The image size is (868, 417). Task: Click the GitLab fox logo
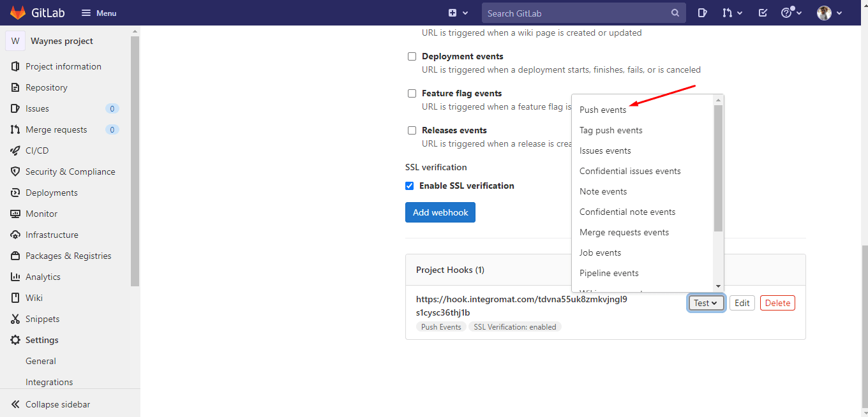click(17, 13)
